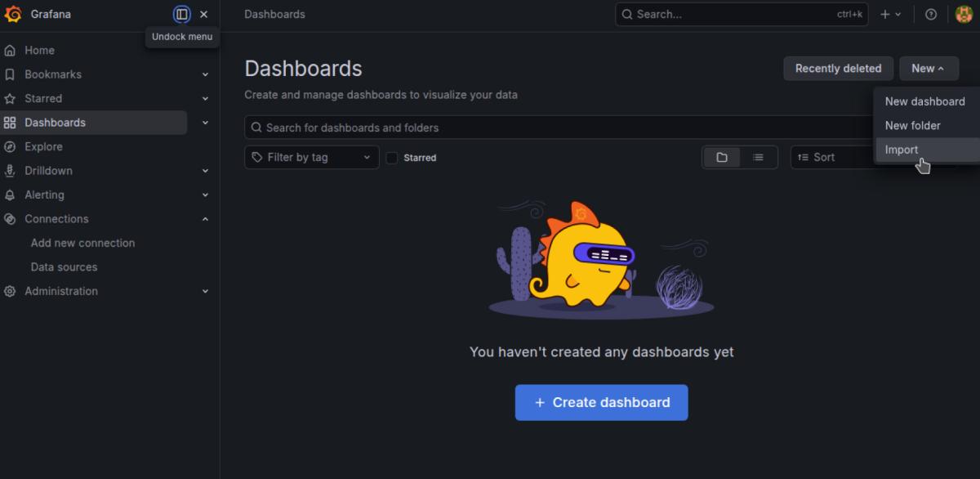This screenshot has height=479, width=980.
Task: Click the Starred star icon in sidebar
Action: point(10,98)
